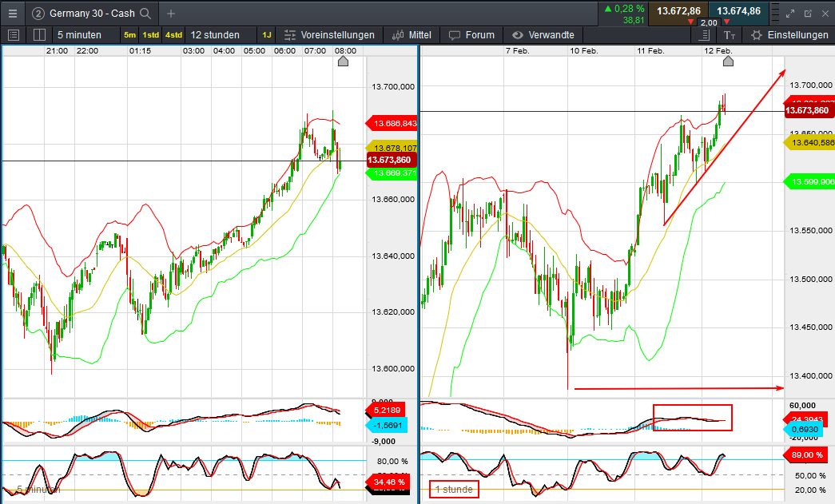Open Einstellungen chart settings
This screenshot has height=504, width=835.
(x=789, y=35)
